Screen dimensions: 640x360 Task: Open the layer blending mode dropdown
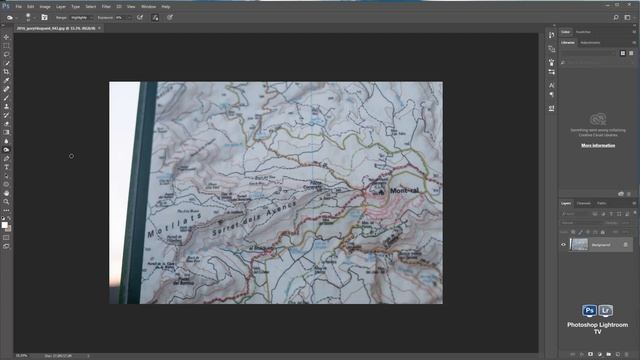coord(581,223)
